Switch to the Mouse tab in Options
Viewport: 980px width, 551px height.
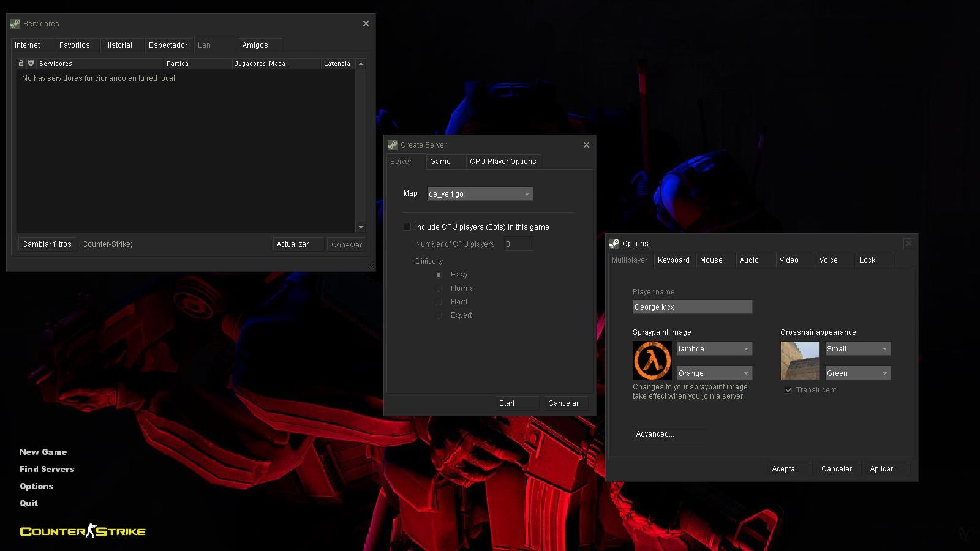click(715, 260)
